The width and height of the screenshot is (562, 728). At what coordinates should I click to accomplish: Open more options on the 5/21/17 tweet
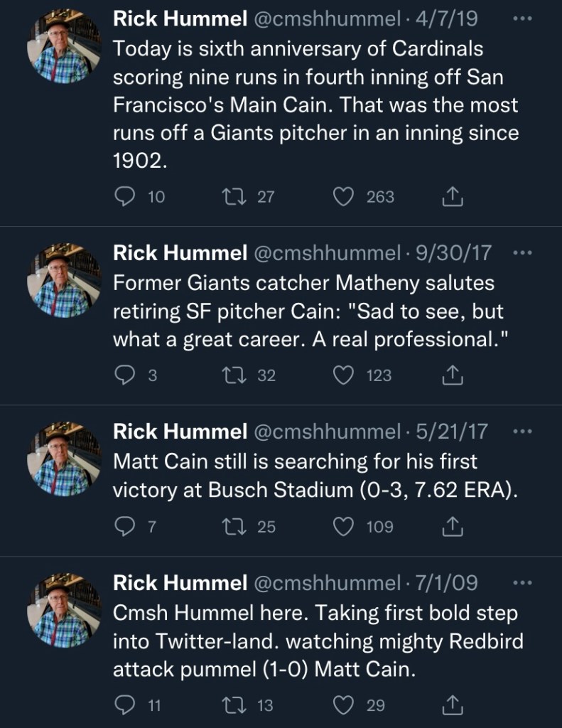click(x=522, y=431)
